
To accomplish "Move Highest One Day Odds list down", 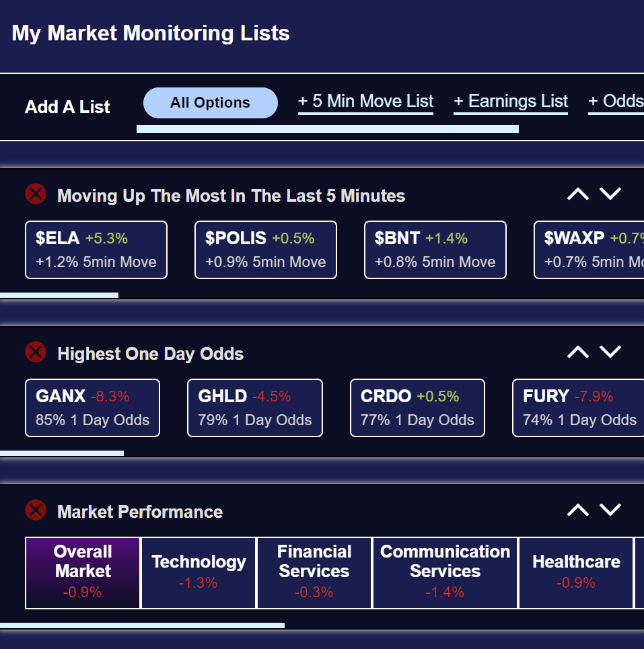I will [x=610, y=352].
